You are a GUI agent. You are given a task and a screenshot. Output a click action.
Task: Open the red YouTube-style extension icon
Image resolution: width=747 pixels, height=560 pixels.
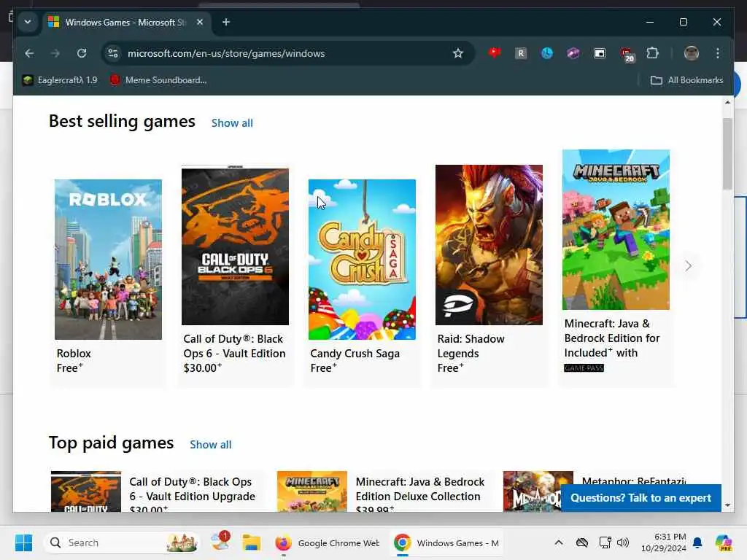[x=494, y=53]
